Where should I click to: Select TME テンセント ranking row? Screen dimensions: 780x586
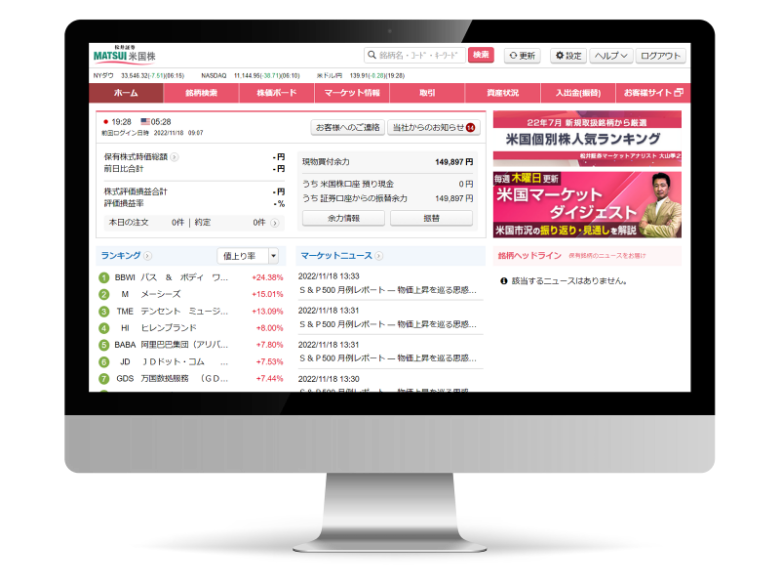(x=191, y=311)
